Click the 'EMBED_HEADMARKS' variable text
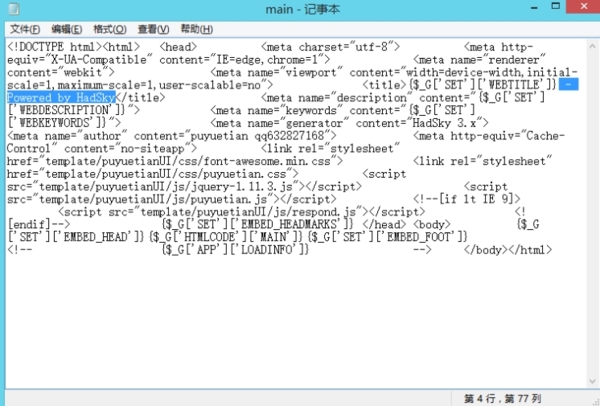Image resolution: width=600 pixels, height=406 pixels. pyautogui.click(x=290, y=224)
